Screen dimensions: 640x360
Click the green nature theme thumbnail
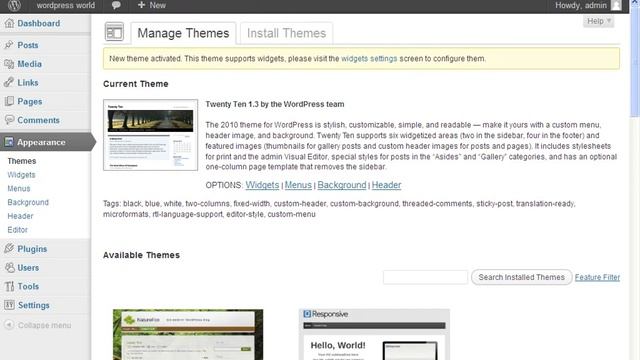click(188, 335)
